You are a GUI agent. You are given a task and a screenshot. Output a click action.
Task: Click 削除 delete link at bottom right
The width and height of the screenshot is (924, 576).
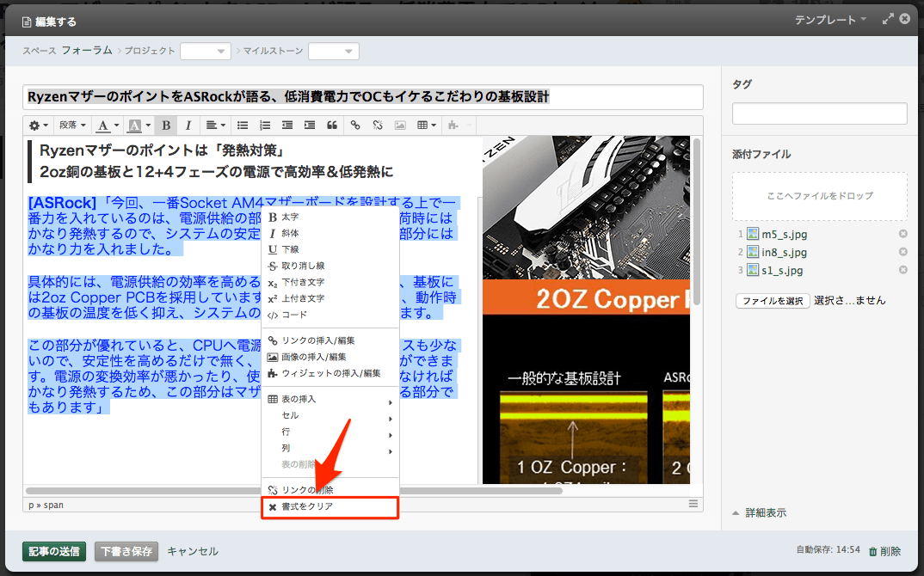(x=885, y=551)
